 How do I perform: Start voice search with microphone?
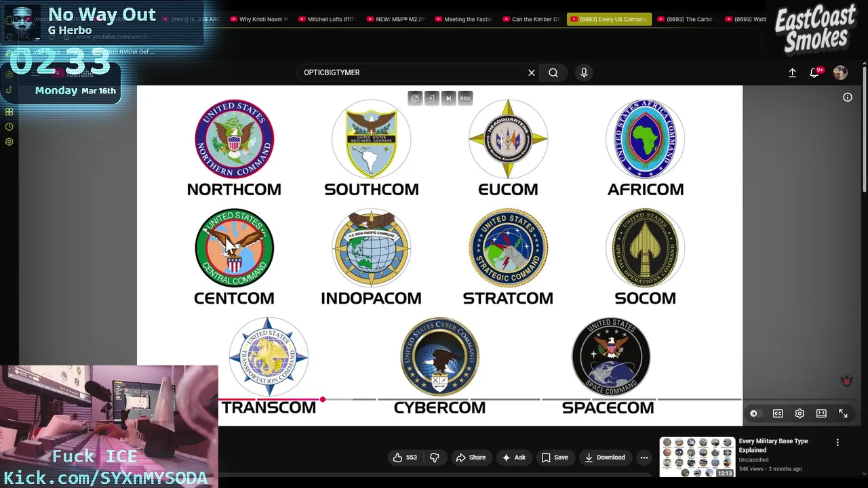click(584, 73)
